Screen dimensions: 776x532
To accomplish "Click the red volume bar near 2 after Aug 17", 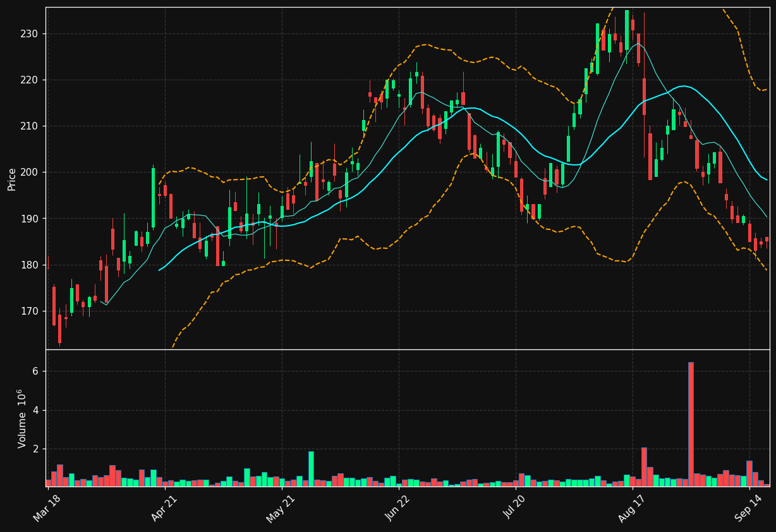I will [x=644, y=467].
